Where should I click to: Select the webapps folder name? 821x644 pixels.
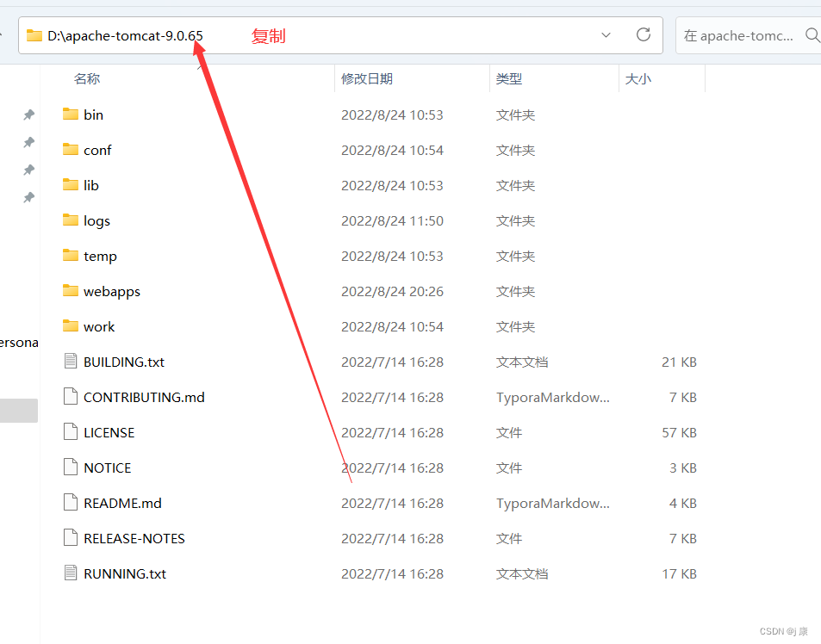(x=112, y=291)
